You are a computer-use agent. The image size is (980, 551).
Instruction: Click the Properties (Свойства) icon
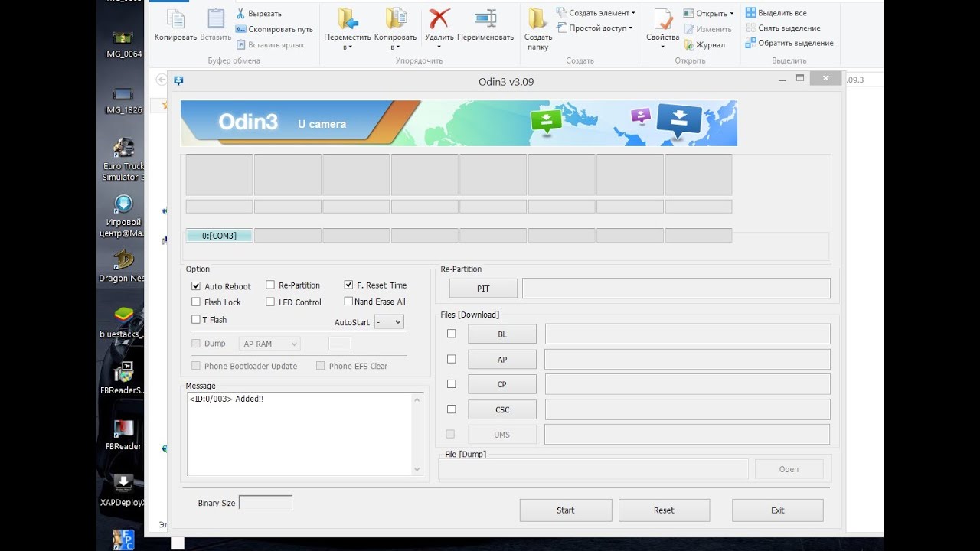(662, 20)
